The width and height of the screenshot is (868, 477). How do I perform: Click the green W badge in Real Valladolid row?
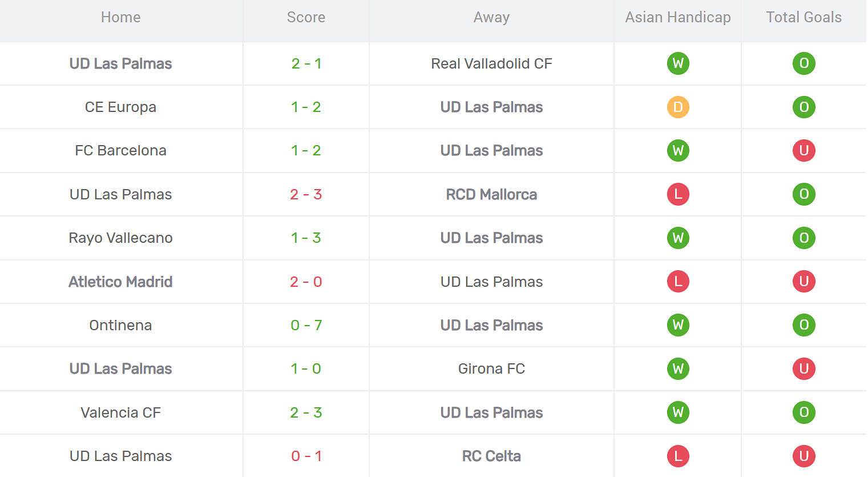tap(678, 63)
